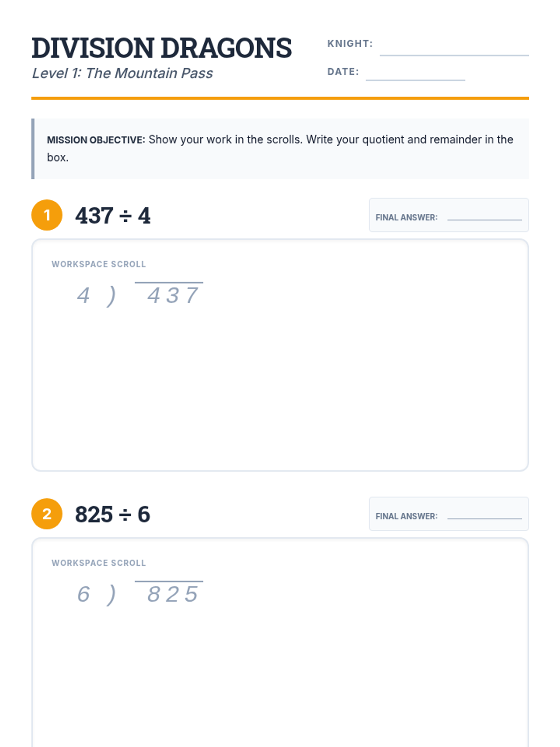Screen dimensions: 560x747
Task: Click the orange number 1 badge
Action: coord(47,215)
